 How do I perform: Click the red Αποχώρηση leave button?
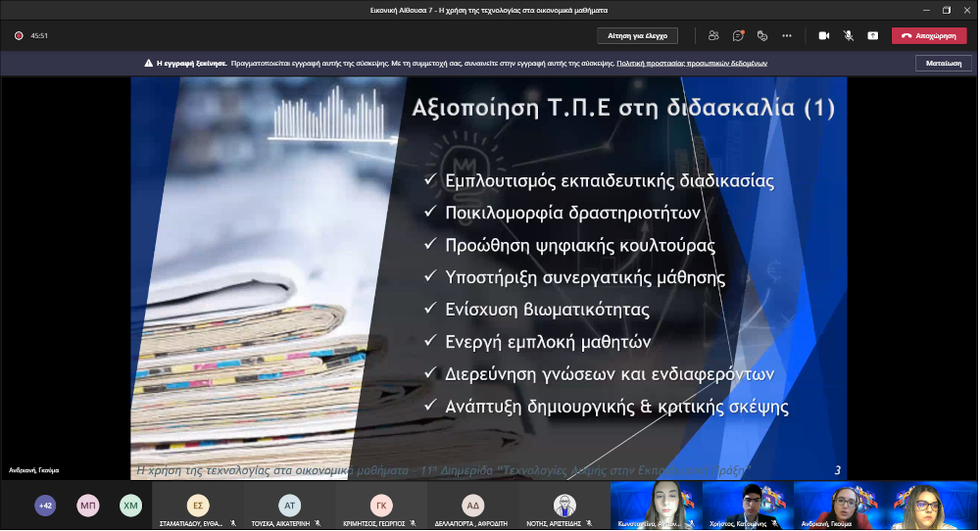coord(928,35)
